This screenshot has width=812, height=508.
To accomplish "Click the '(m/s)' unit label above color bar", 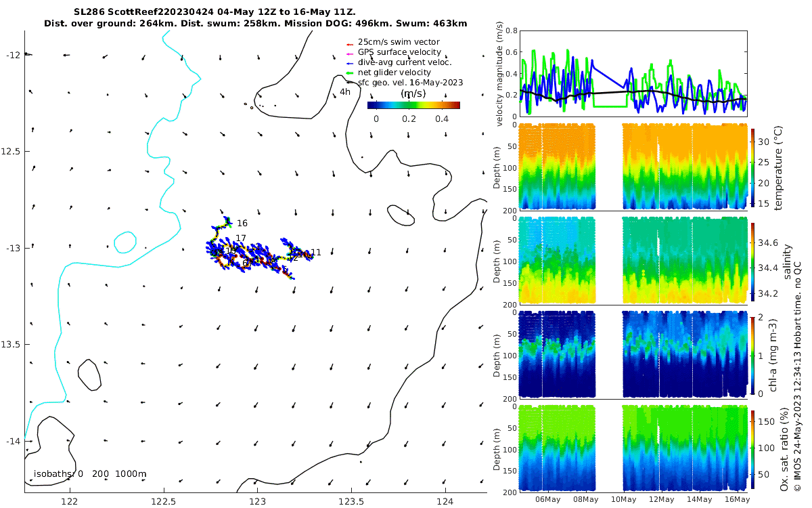I will click(413, 93).
